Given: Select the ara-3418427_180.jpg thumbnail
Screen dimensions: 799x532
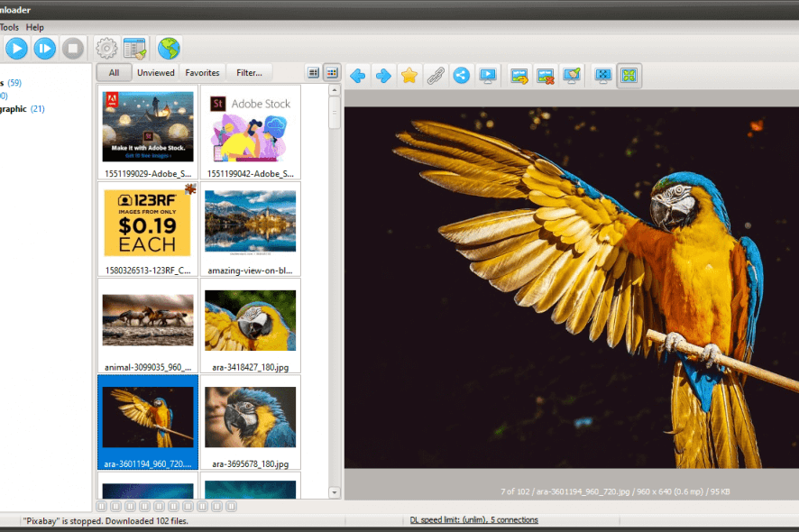Looking at the screenshot, I should [x=250, y=326].
